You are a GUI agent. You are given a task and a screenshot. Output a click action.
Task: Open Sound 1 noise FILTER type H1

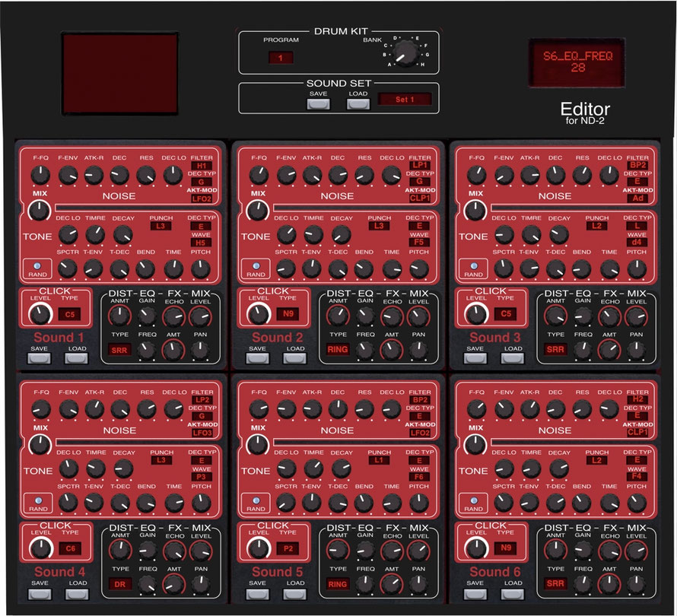pos(202,166)
